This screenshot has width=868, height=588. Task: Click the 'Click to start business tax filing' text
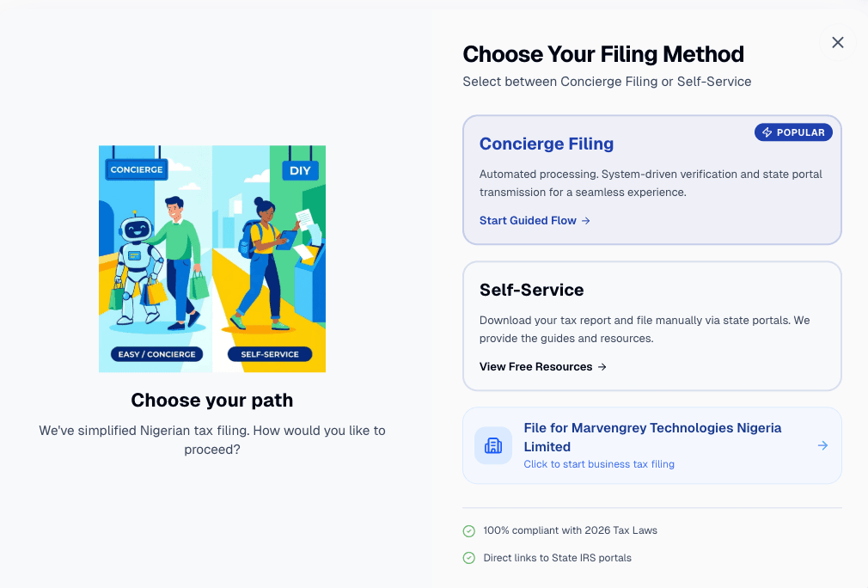(x=599, y=464)
